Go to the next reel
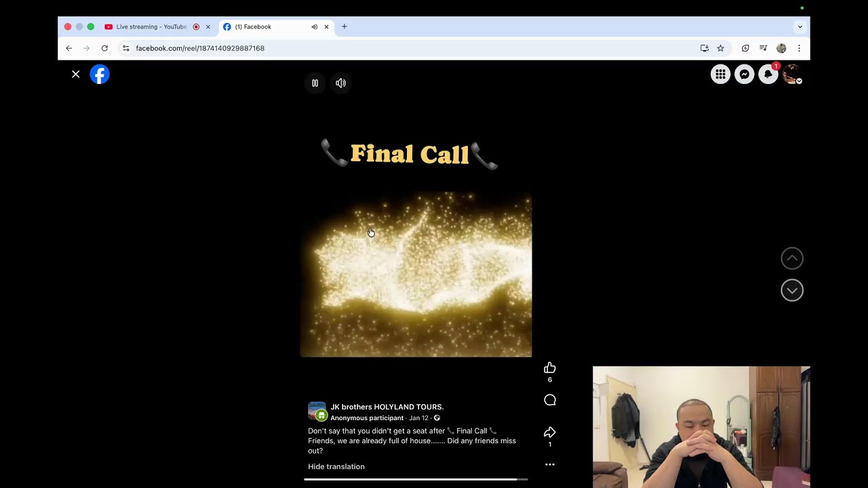This screenshot has height=488, width=868. coord(792,290)
